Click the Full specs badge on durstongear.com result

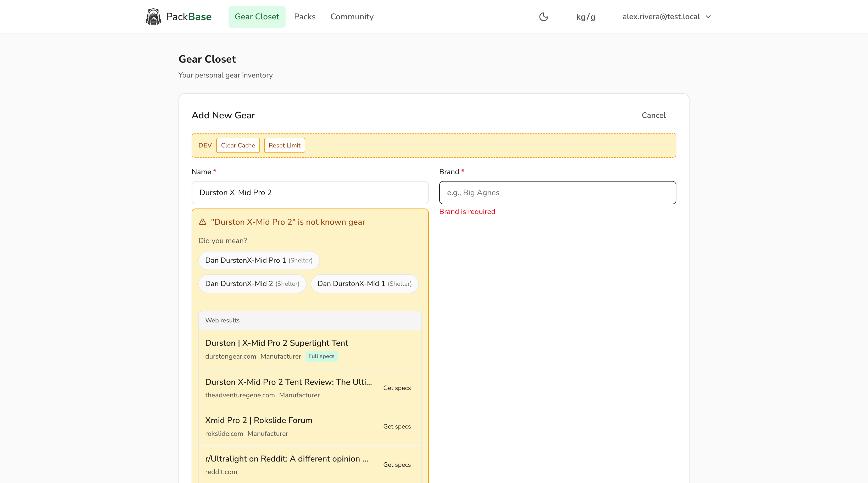[x=321, y=356]
